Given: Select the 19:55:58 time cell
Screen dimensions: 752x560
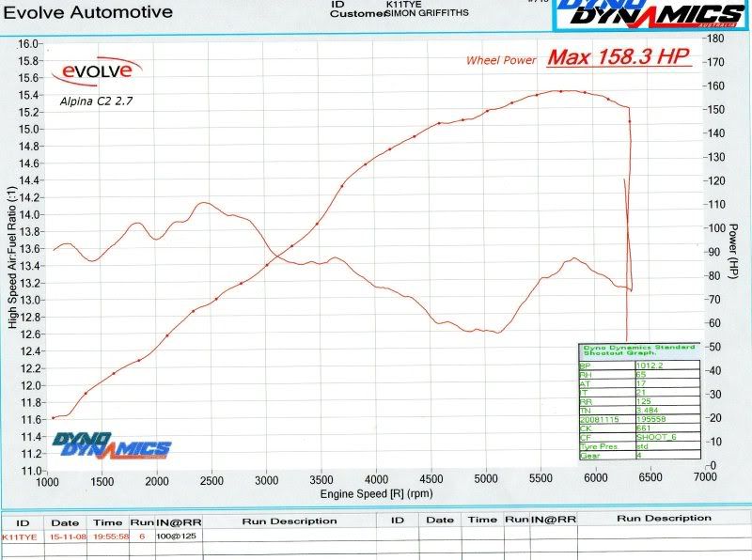Looking at the screenshot, I should tap(109, 535).
